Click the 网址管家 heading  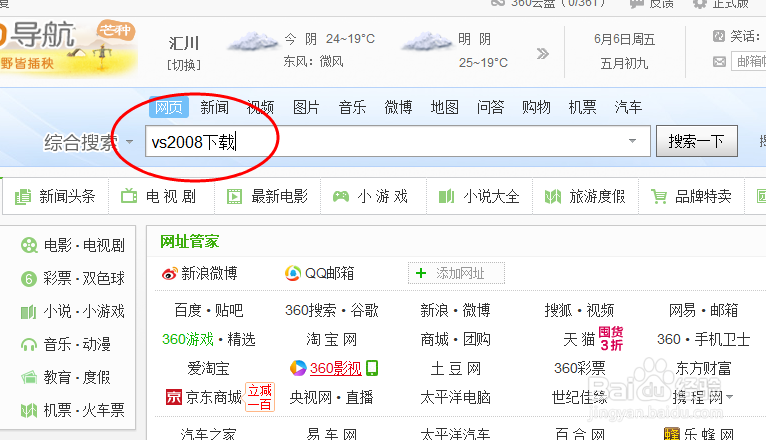tap(190, 241)
